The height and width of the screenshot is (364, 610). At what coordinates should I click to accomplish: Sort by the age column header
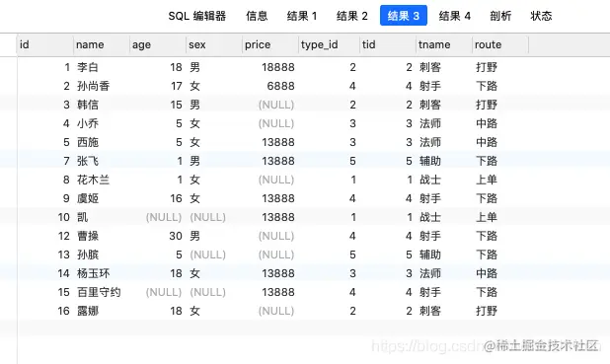[x=158, y=44]
